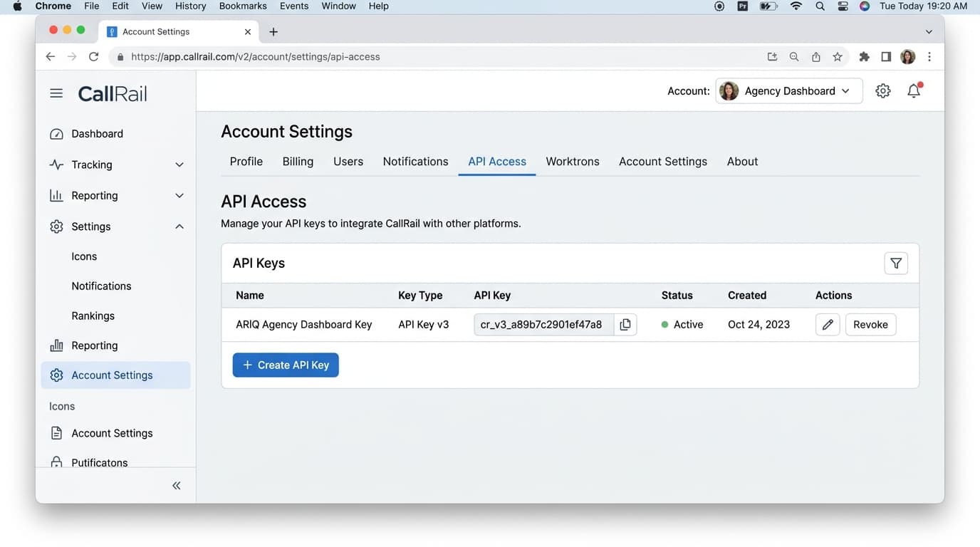Reload the page in Chrome
Screen dimensions: 980x547
(93, 56)
